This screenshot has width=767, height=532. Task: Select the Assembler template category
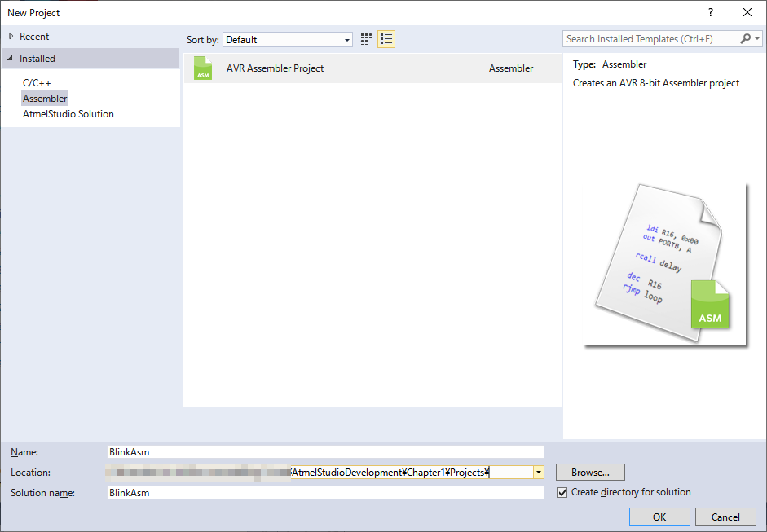pyautogui.click(x=45, y=99)
